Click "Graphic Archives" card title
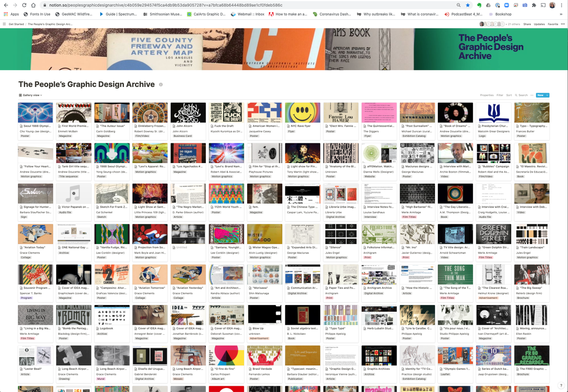 [379, 369]
